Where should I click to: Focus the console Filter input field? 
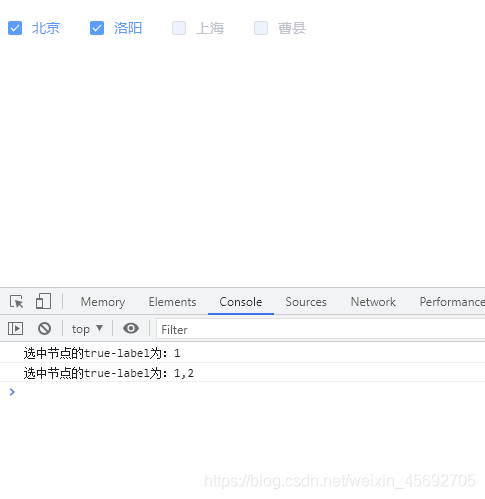(321, 329)
